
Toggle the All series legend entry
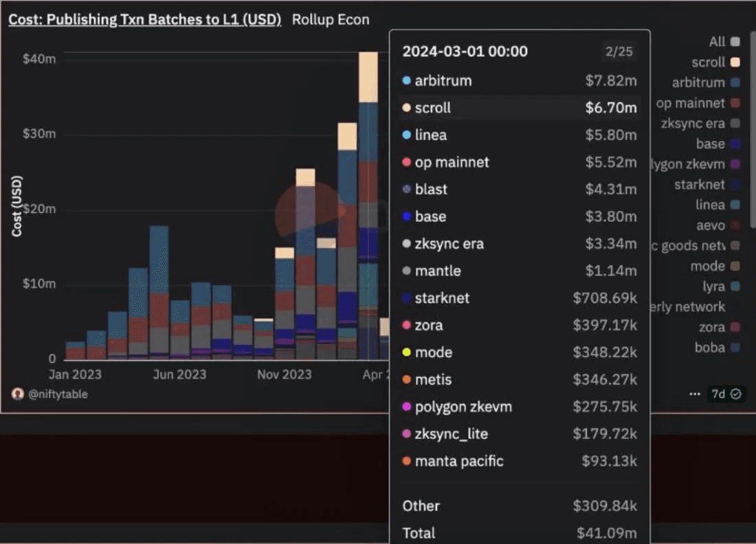pyautogui.click(x=717, y=42)
